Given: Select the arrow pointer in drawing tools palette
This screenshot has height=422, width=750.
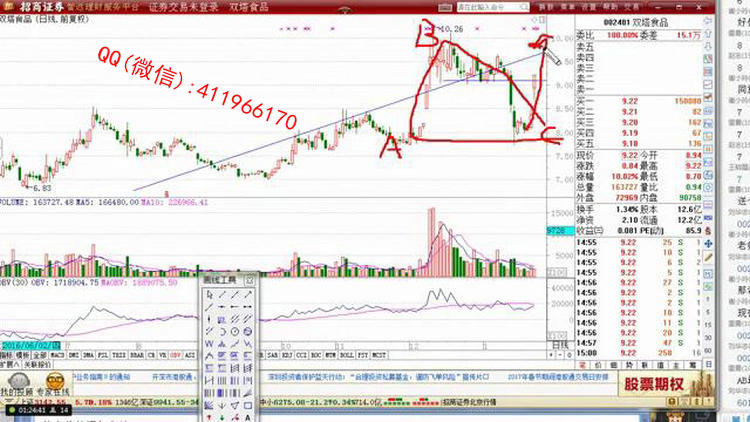Looking at the screenshot, I should (210, 295).
